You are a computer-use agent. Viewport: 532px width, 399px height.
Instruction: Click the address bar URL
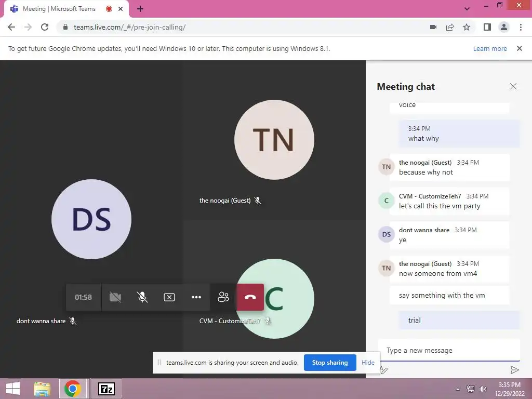pyautogui.click(x=129, y=27)
